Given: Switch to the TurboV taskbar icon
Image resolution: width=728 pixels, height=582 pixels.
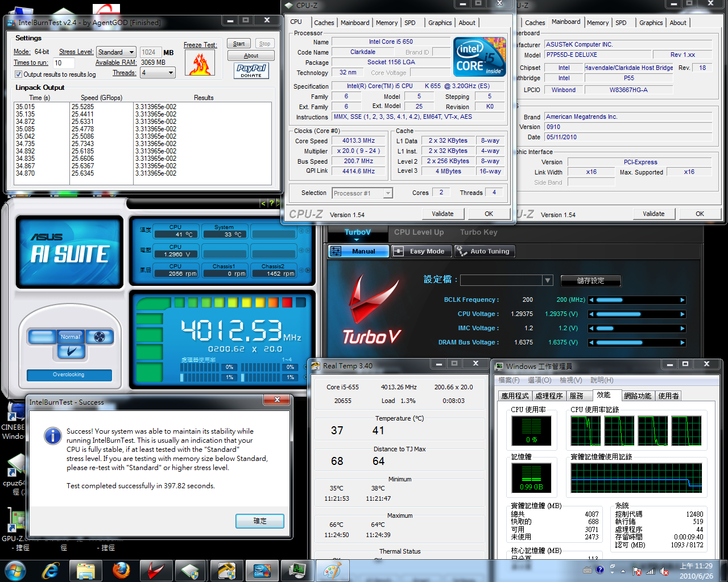Looking at the screenshot, I should [156, 571].
